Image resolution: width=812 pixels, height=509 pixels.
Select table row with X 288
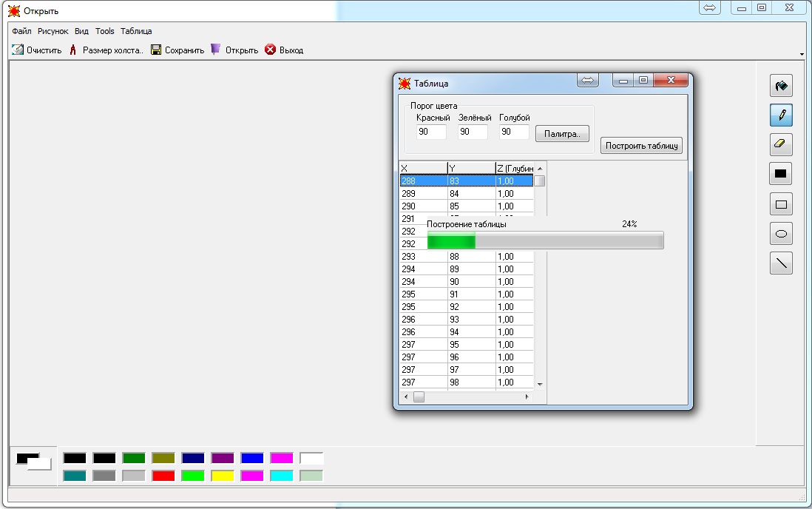tap(467, 181)
